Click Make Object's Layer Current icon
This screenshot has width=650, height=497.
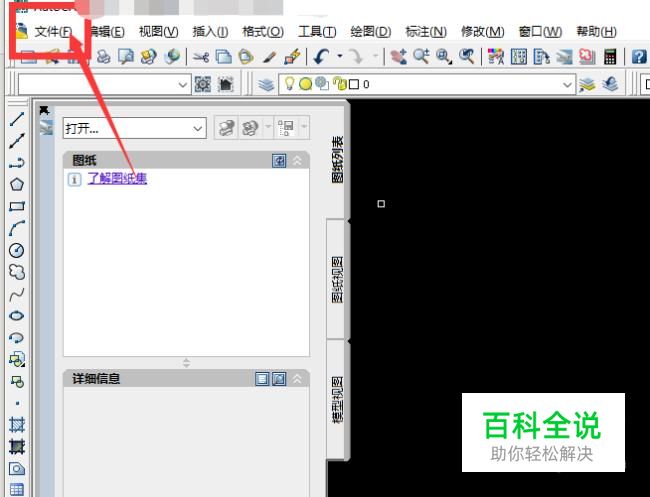tap(587, 85)
